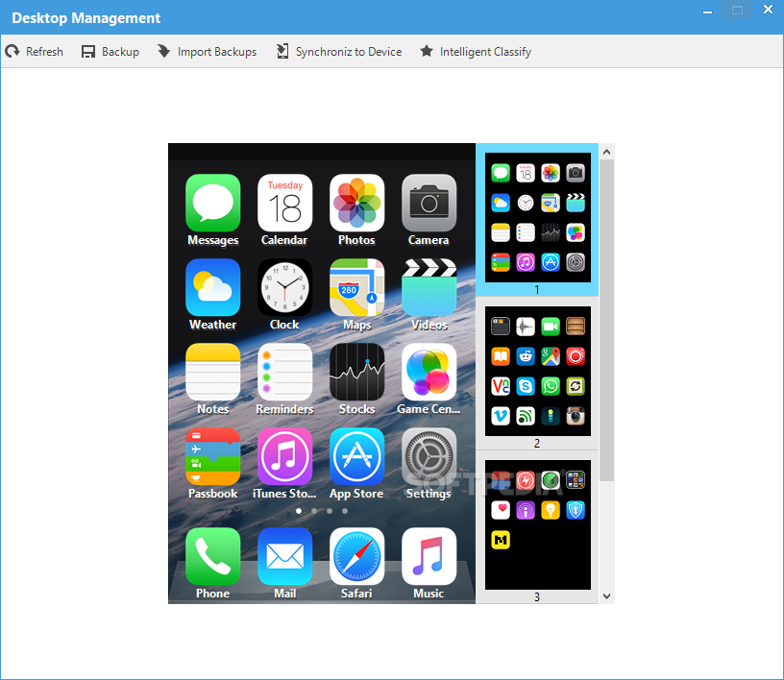Screen dimensions: 784x680
Task: Click the Skype icon in page 2 thumbnail
Action: (526, 386)
